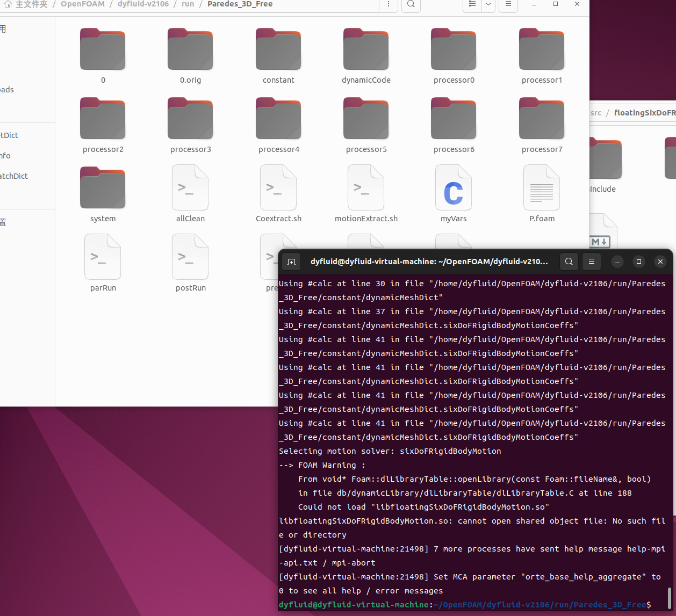Image resolution: width=676 pixels, height=616 pixels.
Task: Select the parRun script file
Action: [103, 257]
